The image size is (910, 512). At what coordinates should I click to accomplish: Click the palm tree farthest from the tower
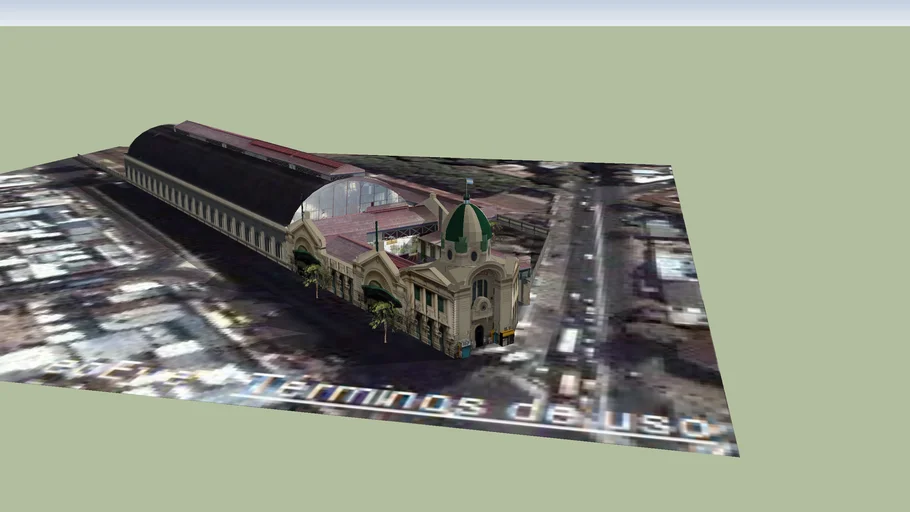point(313,275)
